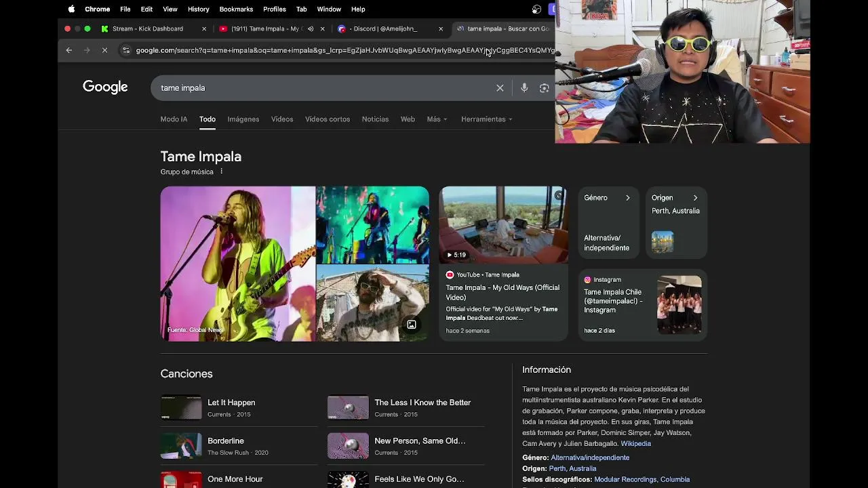Open the Wikipedia link

(636, 443)
